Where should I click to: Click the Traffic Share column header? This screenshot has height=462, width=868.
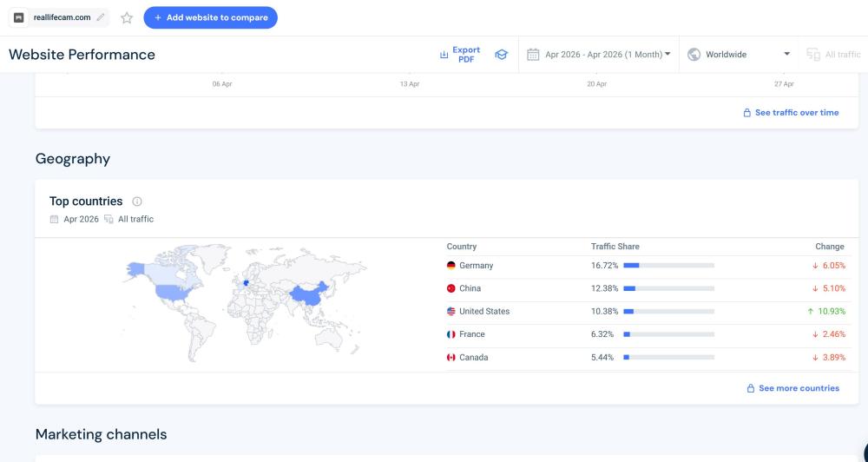615,247
